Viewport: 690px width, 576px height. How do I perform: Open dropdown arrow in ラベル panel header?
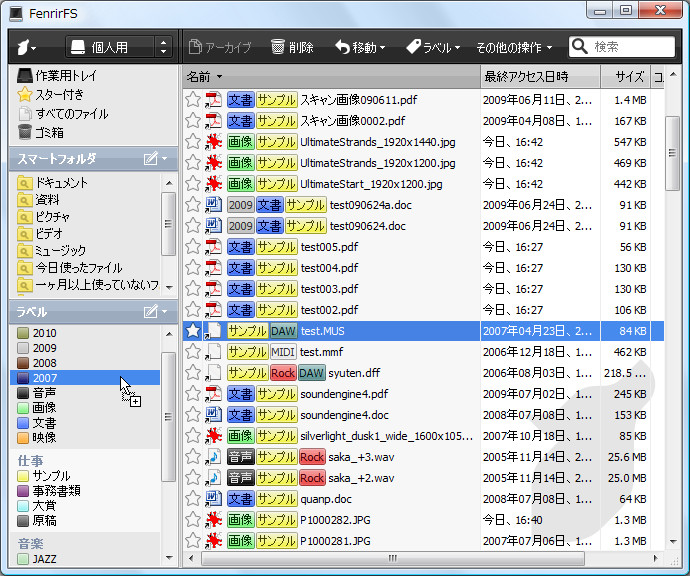pos(165,312)
